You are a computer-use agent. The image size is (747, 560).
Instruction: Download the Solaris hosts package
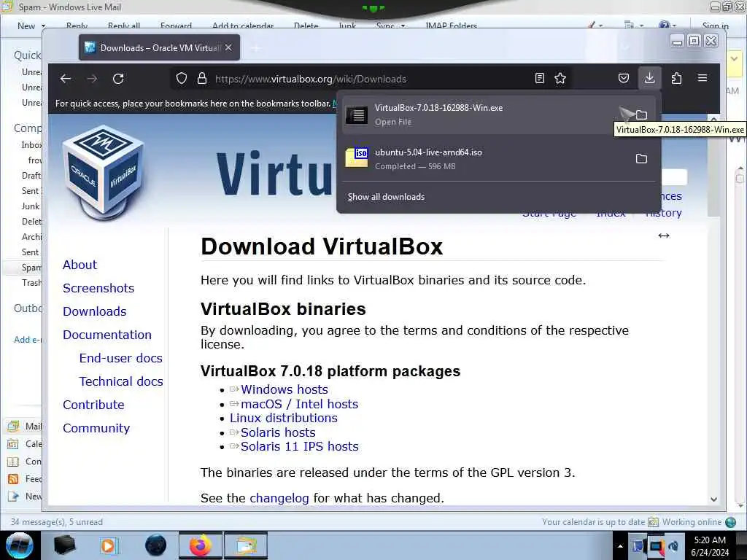click(x=278, y=432)
